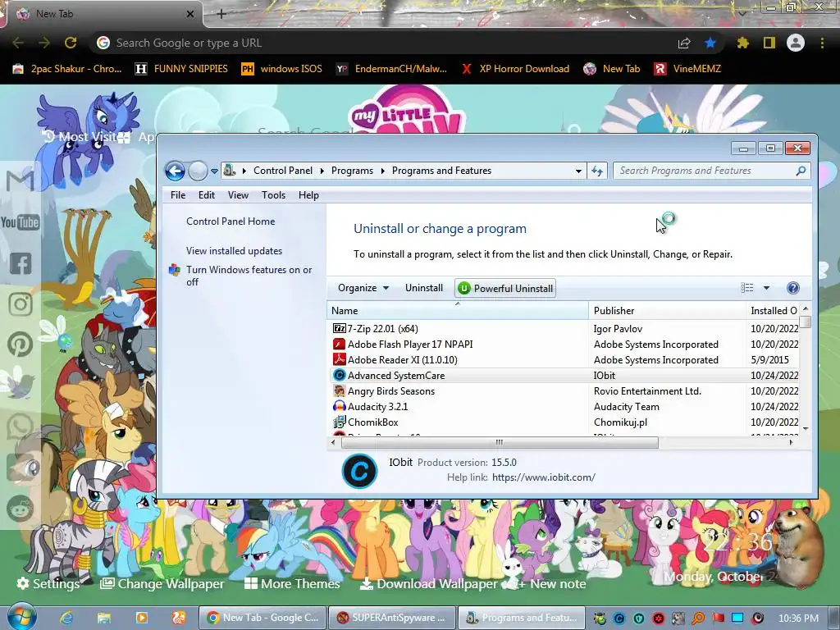Click the XP Horror Download bookmark
The width and height of the screenshot is (840, 630).
coord(515,69)
